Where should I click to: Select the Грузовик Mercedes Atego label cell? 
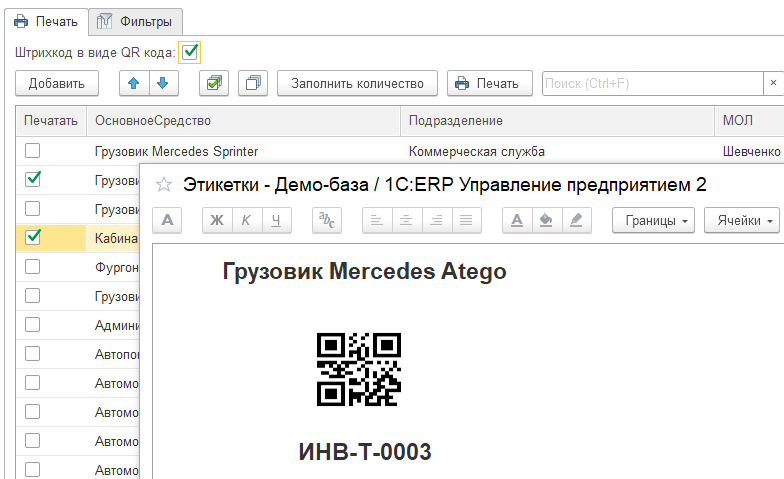point(364,272)
